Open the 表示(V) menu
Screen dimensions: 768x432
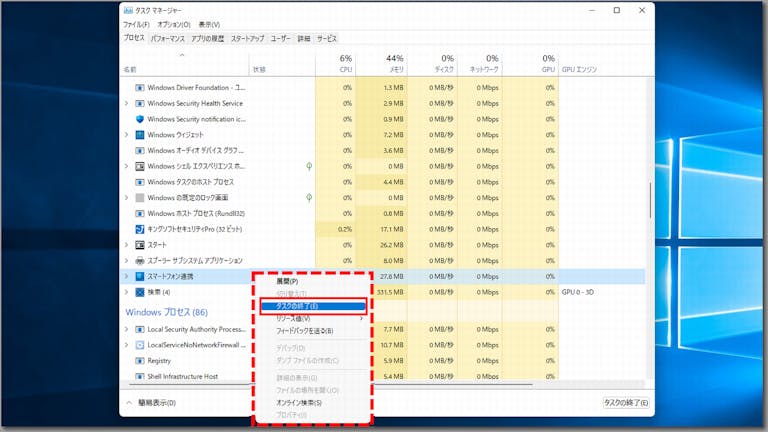click(209, 24)
